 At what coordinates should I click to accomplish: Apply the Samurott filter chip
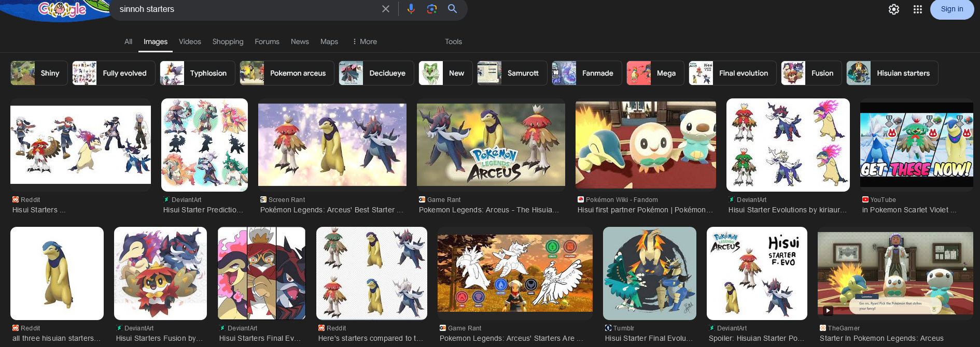click(x=512, y=73)
